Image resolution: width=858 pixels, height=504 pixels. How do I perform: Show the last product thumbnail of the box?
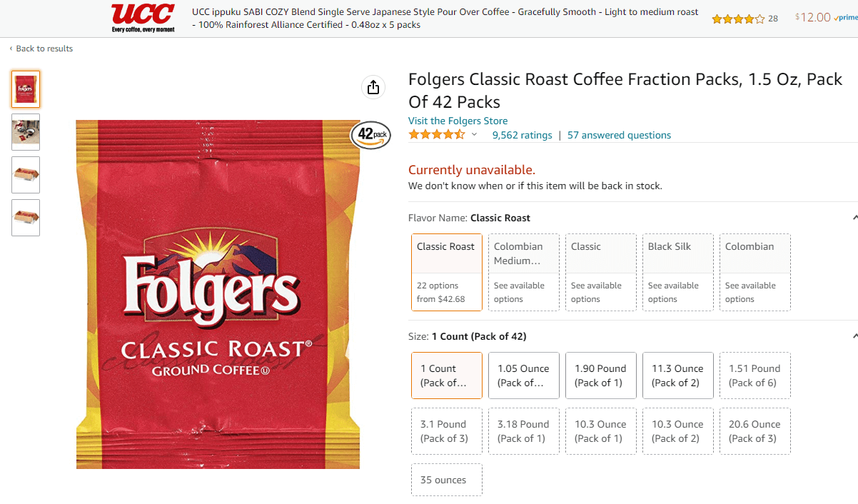pyautogui.click(x=26, y=218)
